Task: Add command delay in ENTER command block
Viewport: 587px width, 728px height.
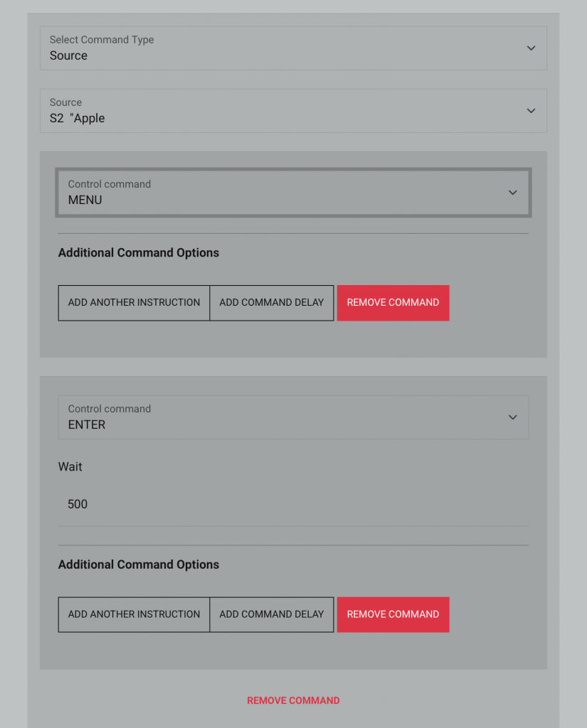Action: pyautogui.click(x=271, y=614)
